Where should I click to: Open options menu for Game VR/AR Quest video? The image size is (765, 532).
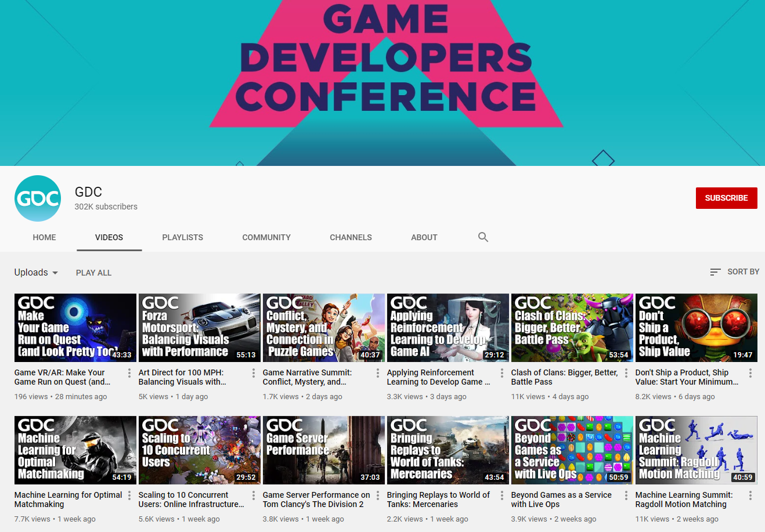tap(129, 373)
